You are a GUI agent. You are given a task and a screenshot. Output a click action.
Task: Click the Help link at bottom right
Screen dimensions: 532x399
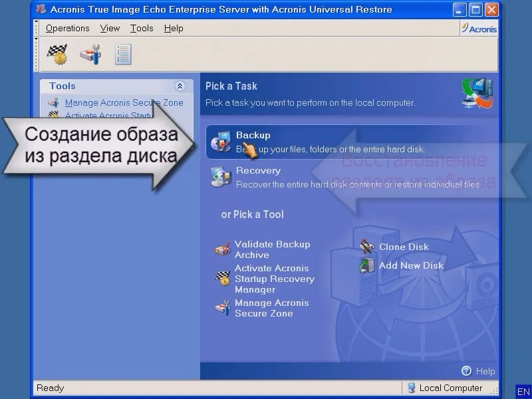pos(485,371)
